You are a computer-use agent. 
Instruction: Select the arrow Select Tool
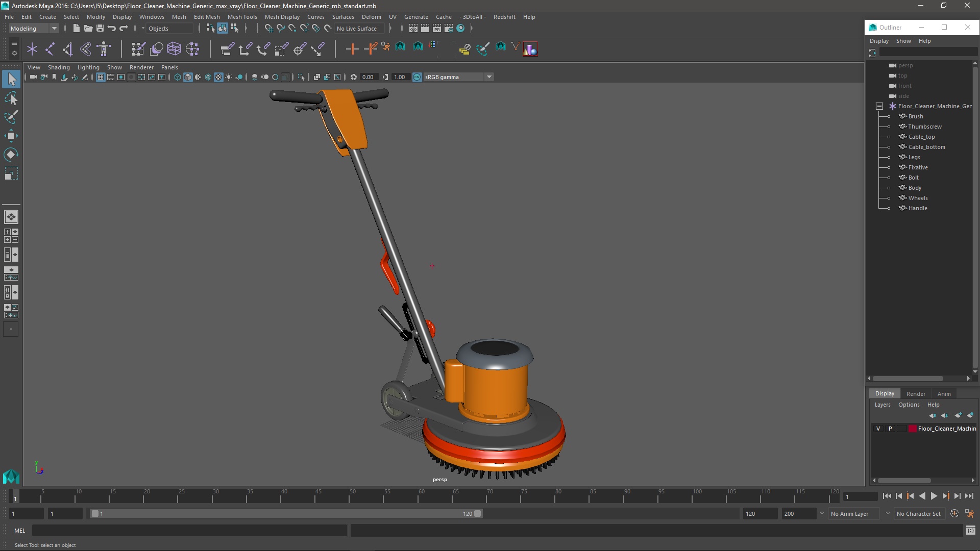11,79
